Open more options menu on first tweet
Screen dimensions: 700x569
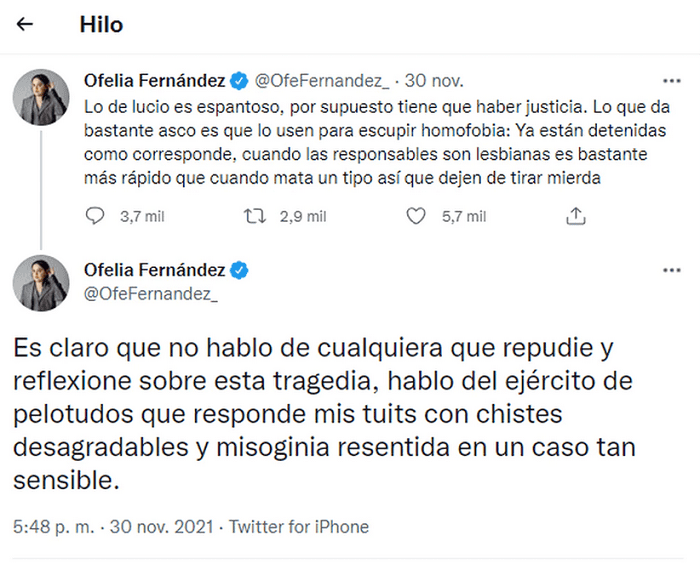pyautogui.click(x=672, y=79)
